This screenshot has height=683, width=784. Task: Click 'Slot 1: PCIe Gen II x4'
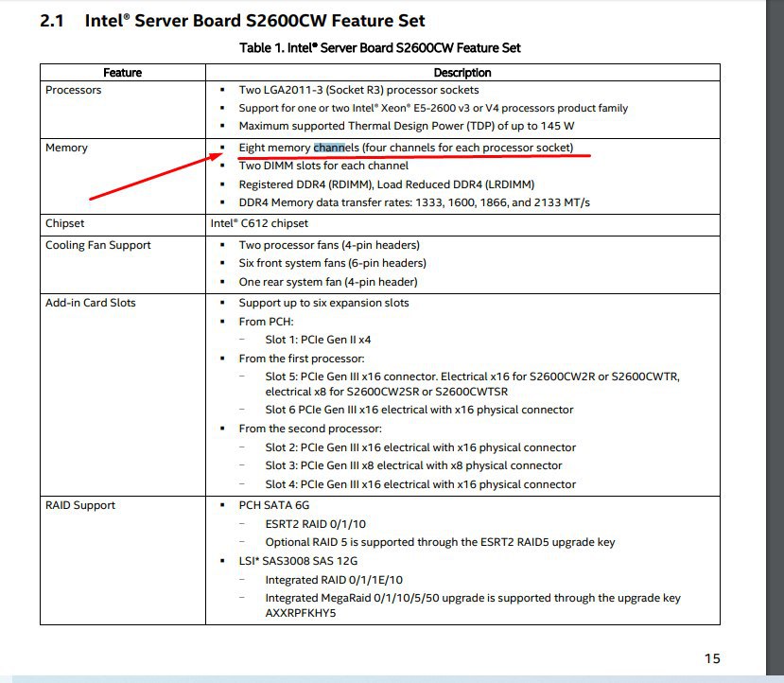[x=318, y=340]
